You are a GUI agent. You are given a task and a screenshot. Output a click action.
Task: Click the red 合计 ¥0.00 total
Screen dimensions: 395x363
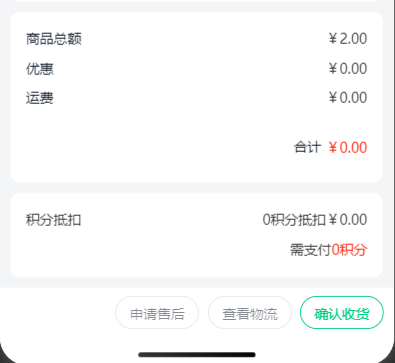point(348,147)
